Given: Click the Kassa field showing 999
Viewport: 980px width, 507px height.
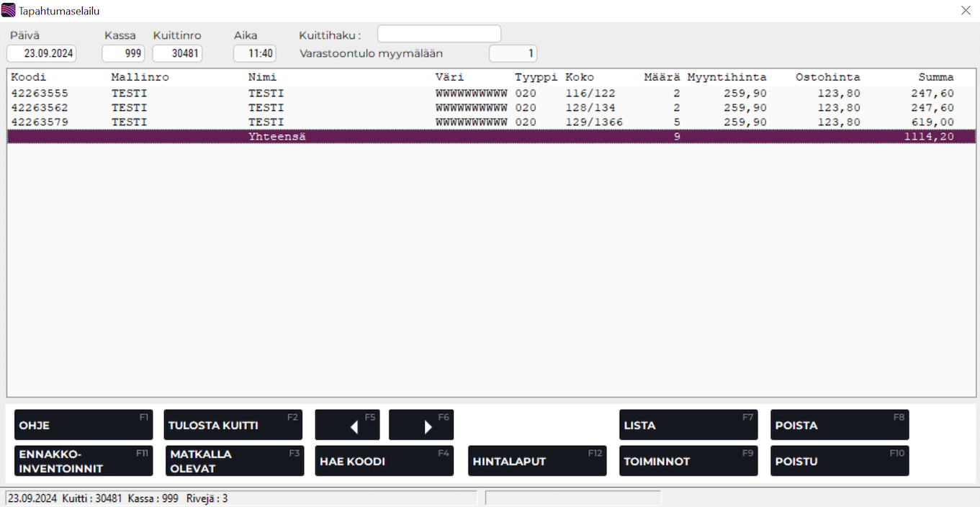Looking at the screenshot, I should (x=123, y=53).
